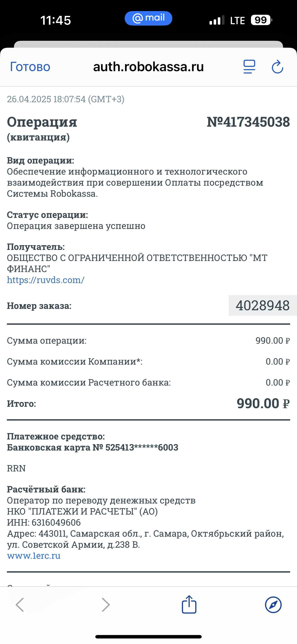Open the share sheet icon
Viewport: 297px width, 644px height.
pyautogui.click(x=189, y=605)
